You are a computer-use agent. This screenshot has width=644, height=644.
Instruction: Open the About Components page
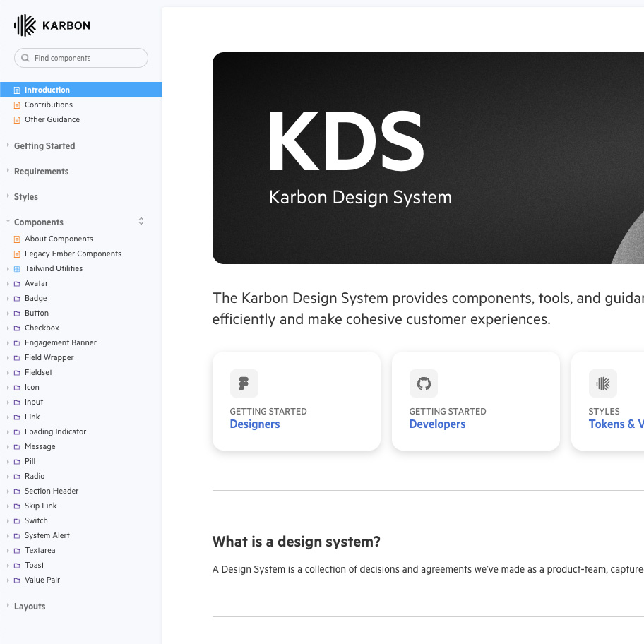(59, 239)
